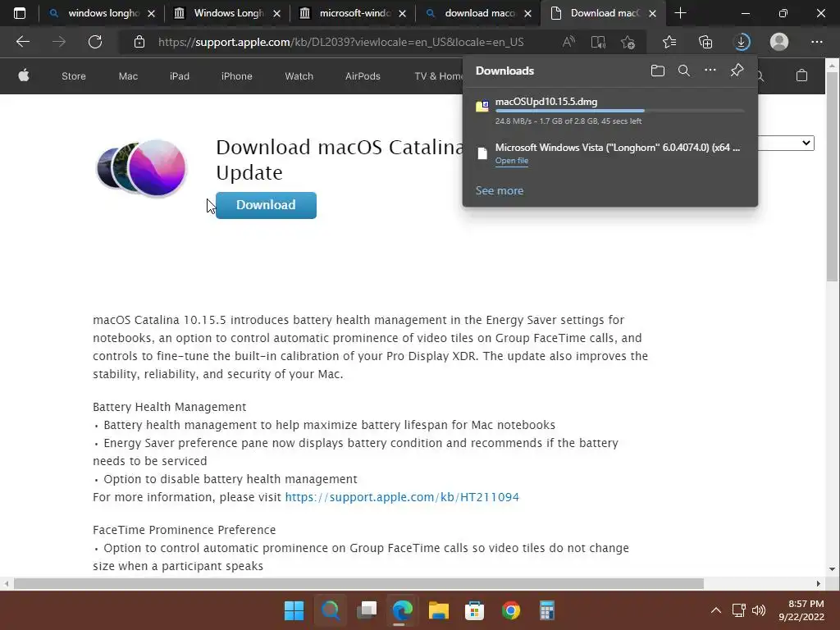This screenshot has width=840, height=630.
Task: Open iPhone in Apple navigation
Action: coord(237,76)
